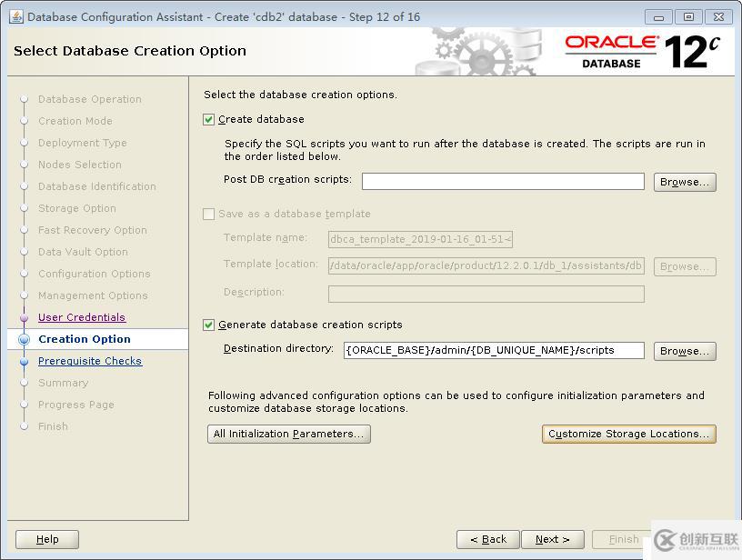The width and height of the screenshot is (742, 560).
Task: Select Progress Page step in sidebar
Action: 76,405
